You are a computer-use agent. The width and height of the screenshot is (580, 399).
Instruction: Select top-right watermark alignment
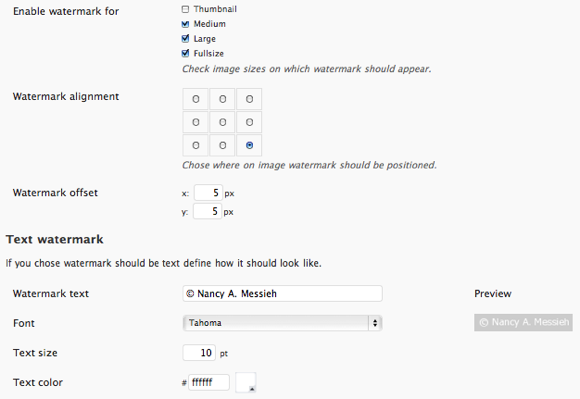point(249,99)
